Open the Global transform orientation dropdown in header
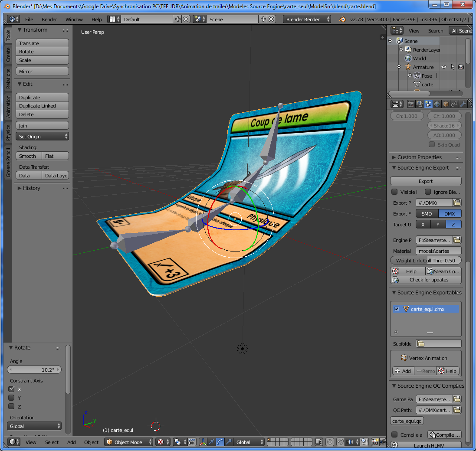 pyautogui.click(x=249, y=442)
